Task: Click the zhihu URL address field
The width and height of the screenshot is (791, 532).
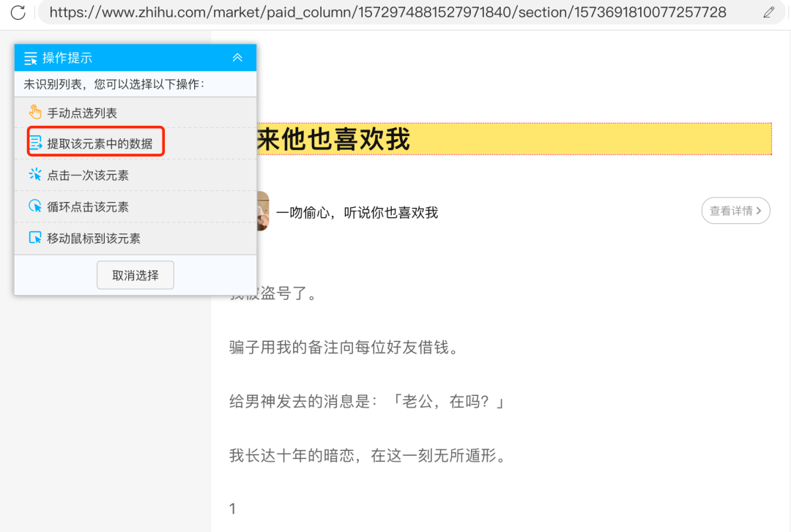Action: click(387, 12)
